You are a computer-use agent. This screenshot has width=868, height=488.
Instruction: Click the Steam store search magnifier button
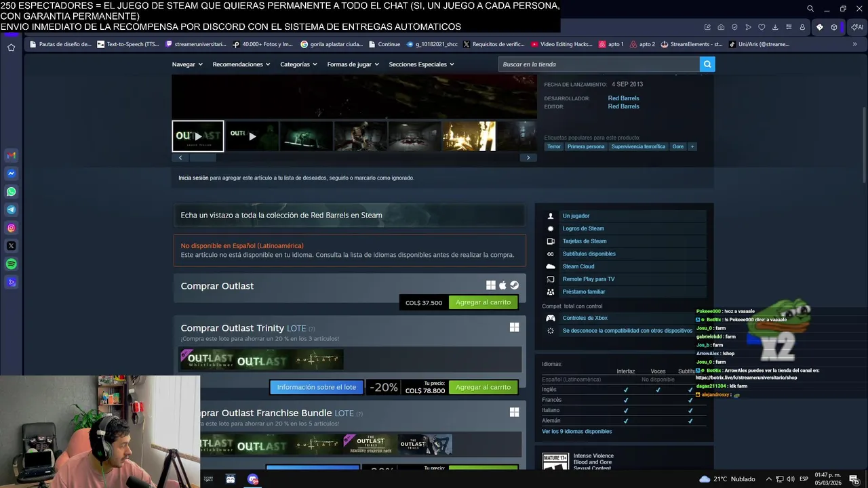pyautogui.click(x=707, y=64)
